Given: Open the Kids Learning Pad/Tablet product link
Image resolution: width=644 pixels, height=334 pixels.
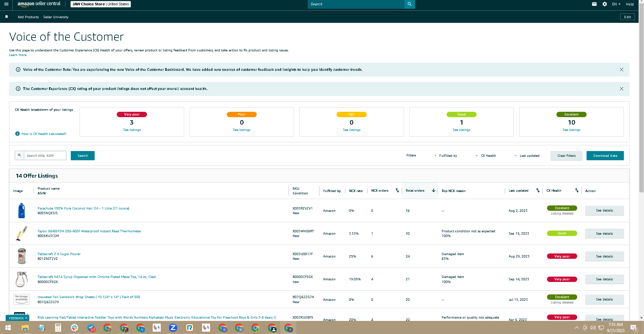Looking at the screenshot, I should coord(157,317).
